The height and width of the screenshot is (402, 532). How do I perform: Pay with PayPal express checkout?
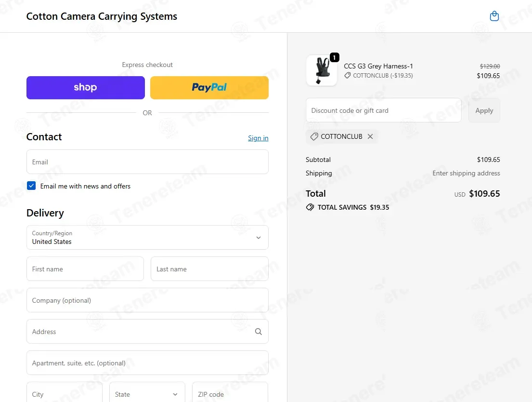(209, 88)
